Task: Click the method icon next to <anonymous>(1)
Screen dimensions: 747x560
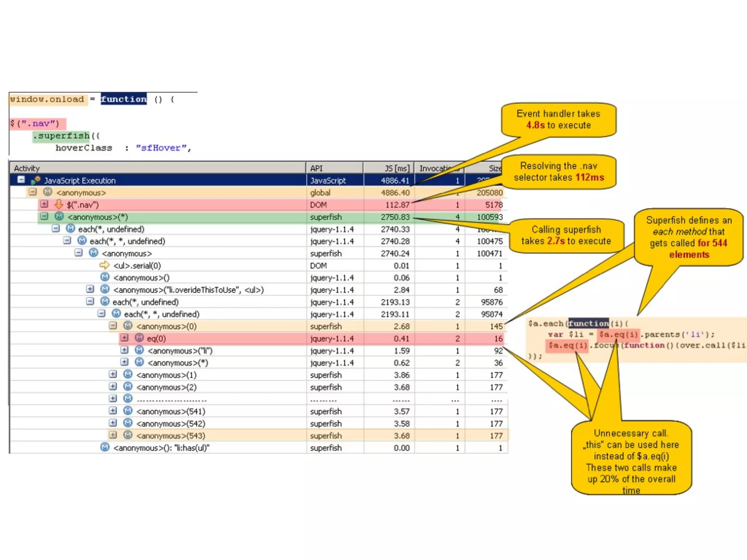Action: coord(128,374)
